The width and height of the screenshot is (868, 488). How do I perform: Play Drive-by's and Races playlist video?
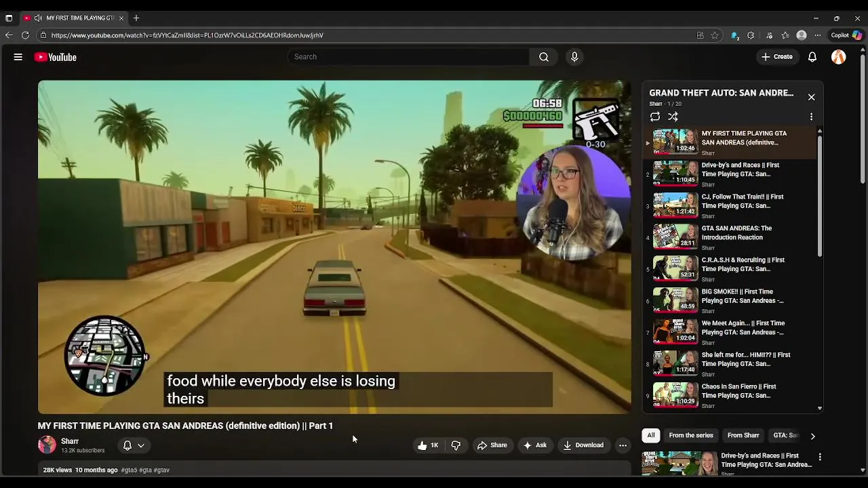tap(730, 174)
